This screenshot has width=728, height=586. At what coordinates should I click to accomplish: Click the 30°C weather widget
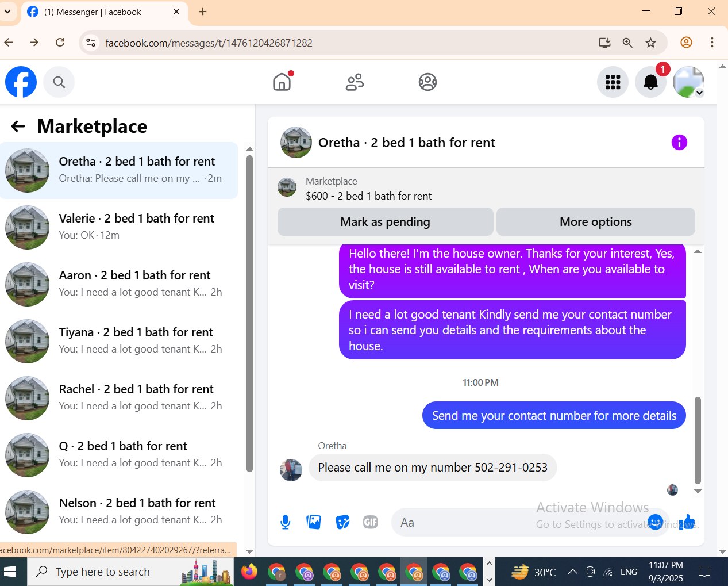tap(534, 572)
